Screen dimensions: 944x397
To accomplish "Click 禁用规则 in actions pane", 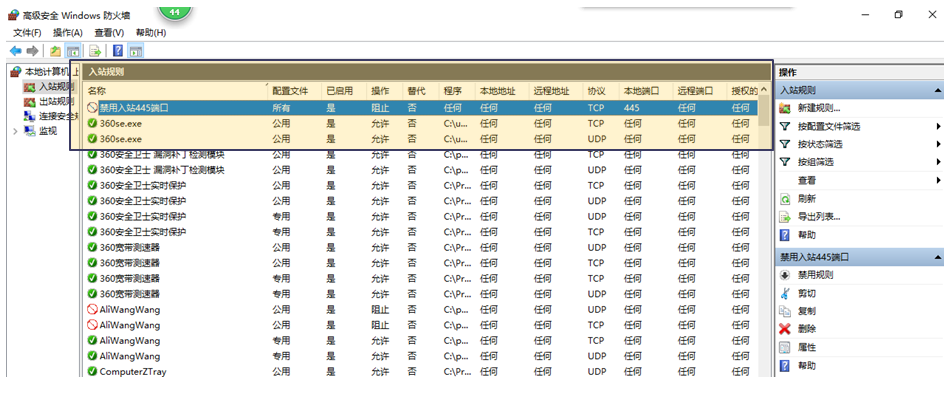I will (x=816, y=275).
